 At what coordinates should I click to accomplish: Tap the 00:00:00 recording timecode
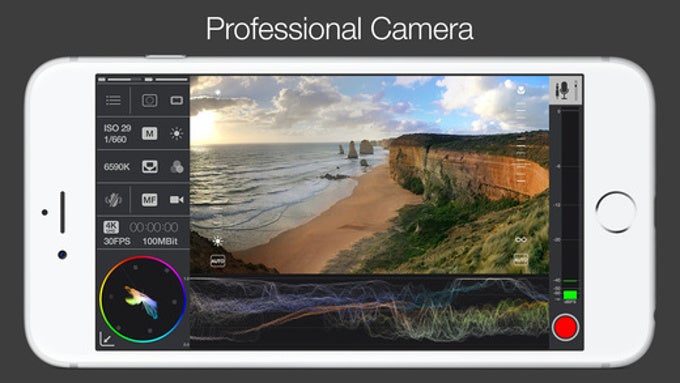click(154, 227)
